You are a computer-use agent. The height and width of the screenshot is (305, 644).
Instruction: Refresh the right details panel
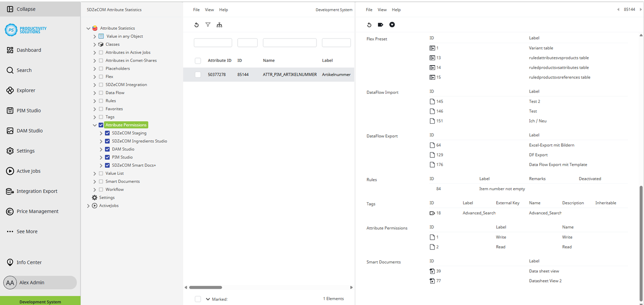pyautogui.click(x=369, y=25)
